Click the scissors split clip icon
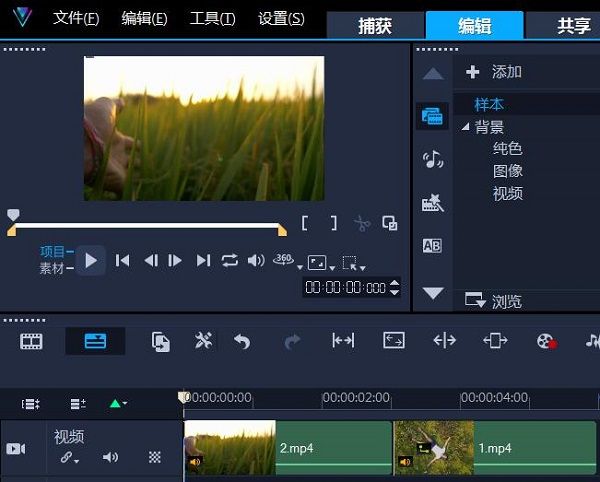 (362, 224)
